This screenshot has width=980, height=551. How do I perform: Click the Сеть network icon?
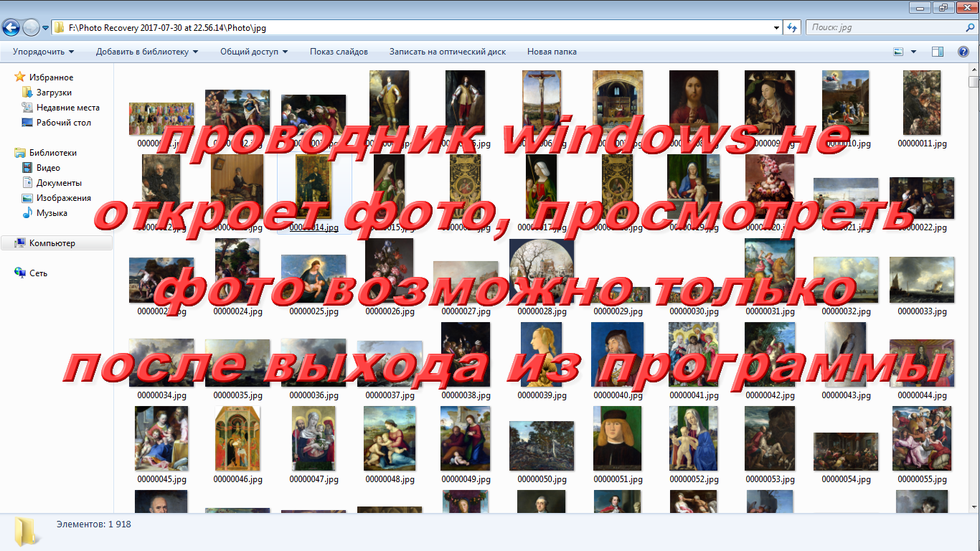(x=20, y=273)
